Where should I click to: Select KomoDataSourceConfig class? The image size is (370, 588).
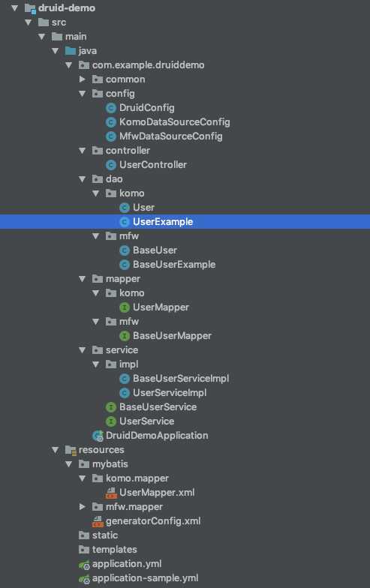point(174,122)
